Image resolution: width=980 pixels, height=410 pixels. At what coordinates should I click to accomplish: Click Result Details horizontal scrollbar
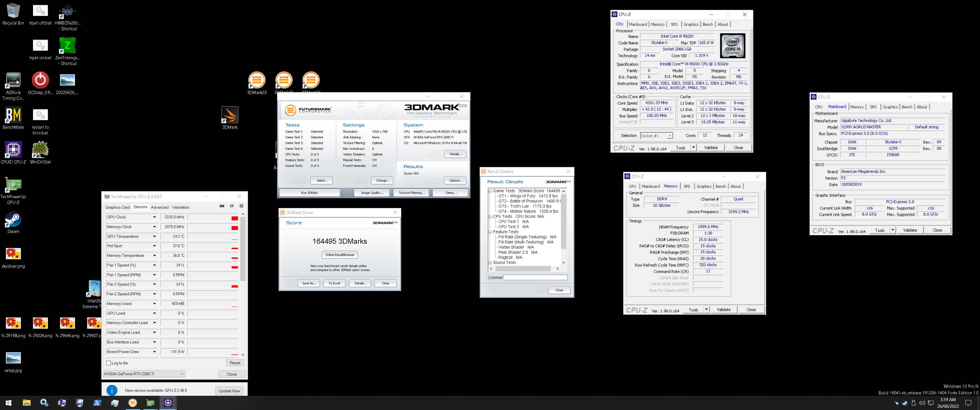point(524,269)
